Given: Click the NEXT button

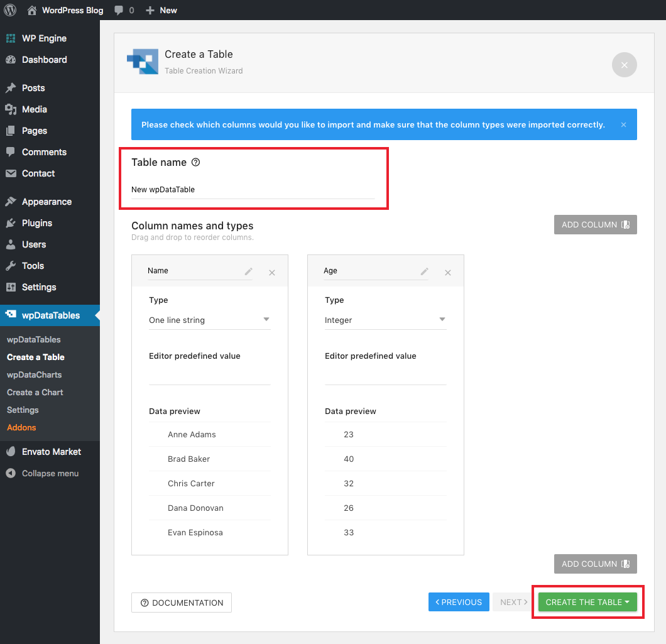Looking at the screenshot, I should pyautogui.click(x=513, y=602).
